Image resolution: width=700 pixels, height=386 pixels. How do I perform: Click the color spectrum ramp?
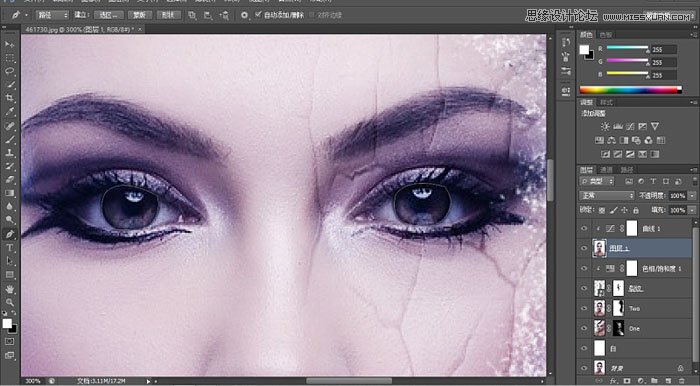tap(630, 90)
